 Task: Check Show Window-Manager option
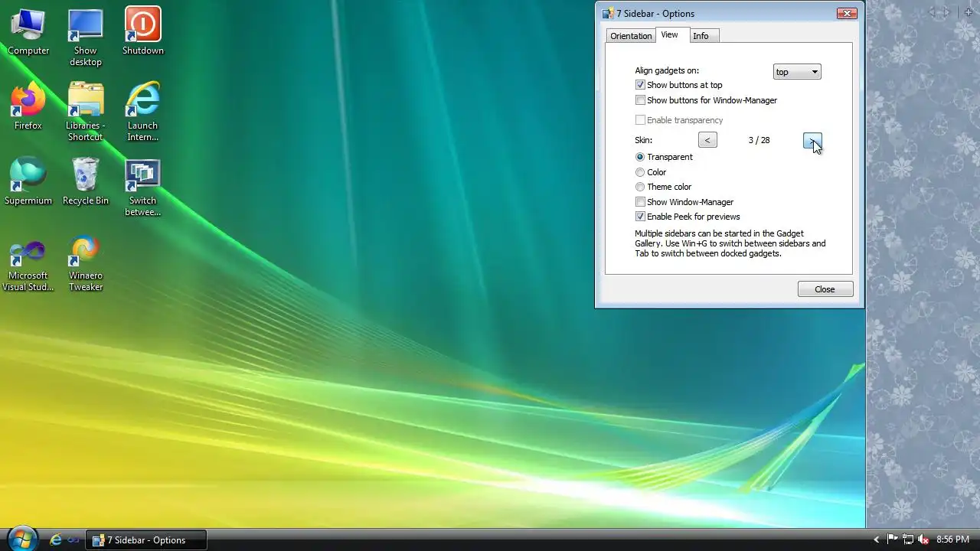640,202
